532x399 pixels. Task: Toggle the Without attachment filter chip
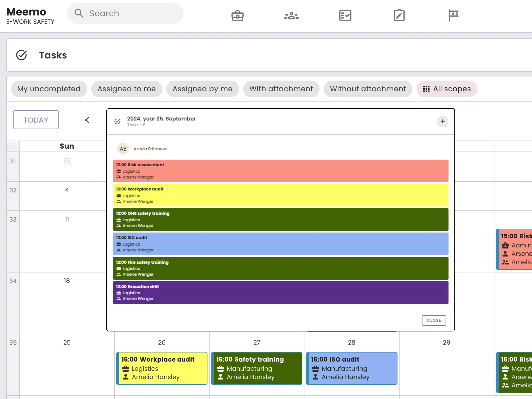pos(367,89)
